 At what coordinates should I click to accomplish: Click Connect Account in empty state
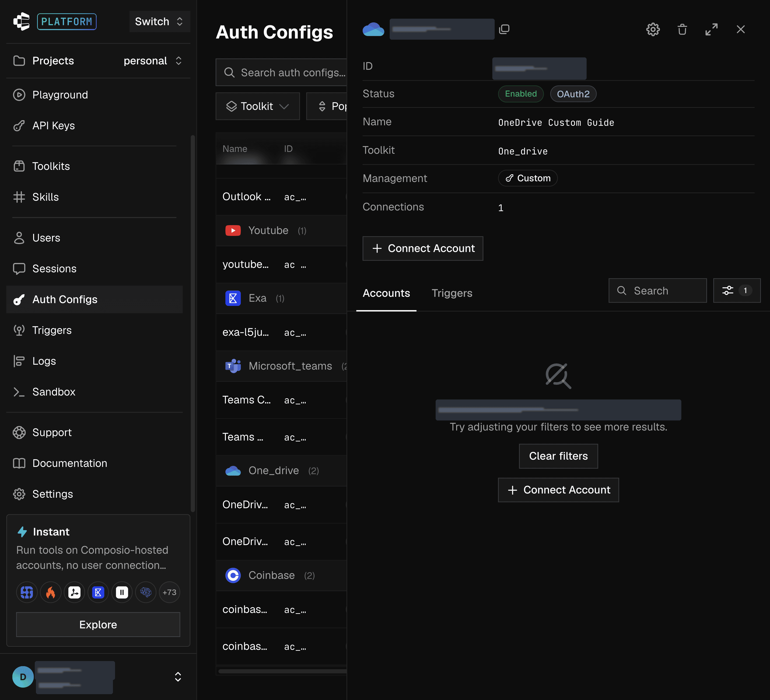click(x=558, y=490)
